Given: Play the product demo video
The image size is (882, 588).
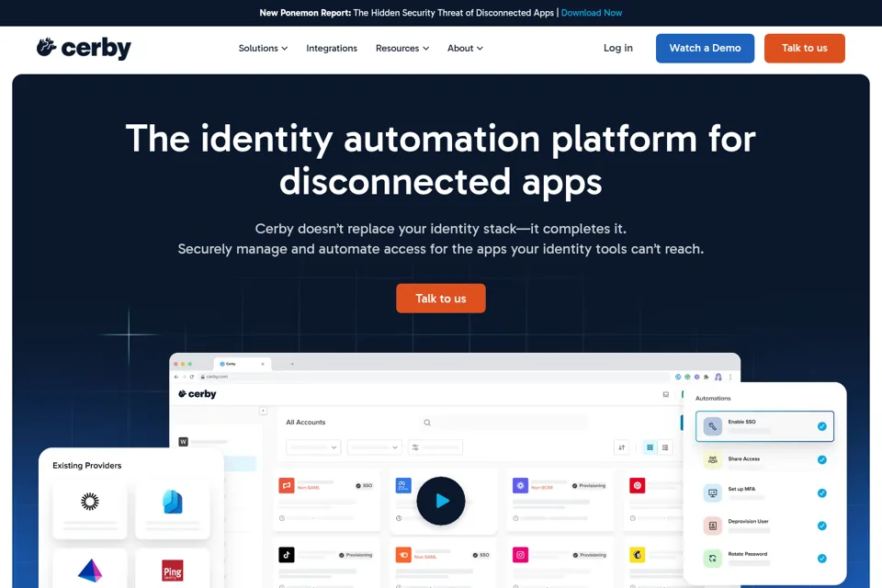Looking at the screenshot, I should tap(440, 501).
